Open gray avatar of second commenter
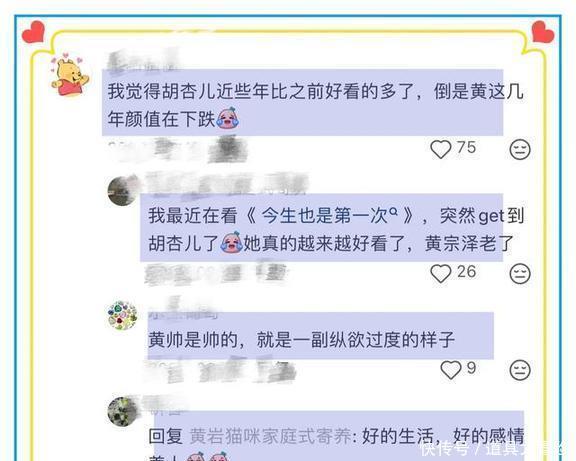576x461 pixels. [x=123, y=191]
